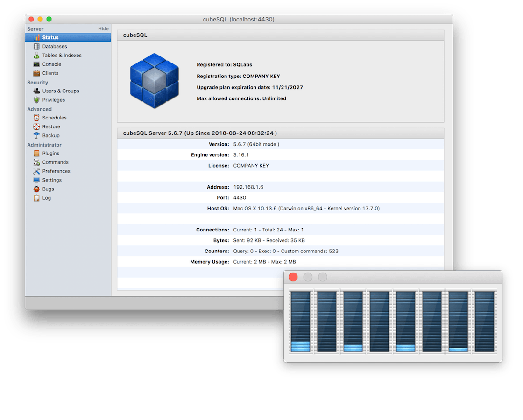
Task: Click the fifth CPU meter bar
Action: tap(406, 322)
